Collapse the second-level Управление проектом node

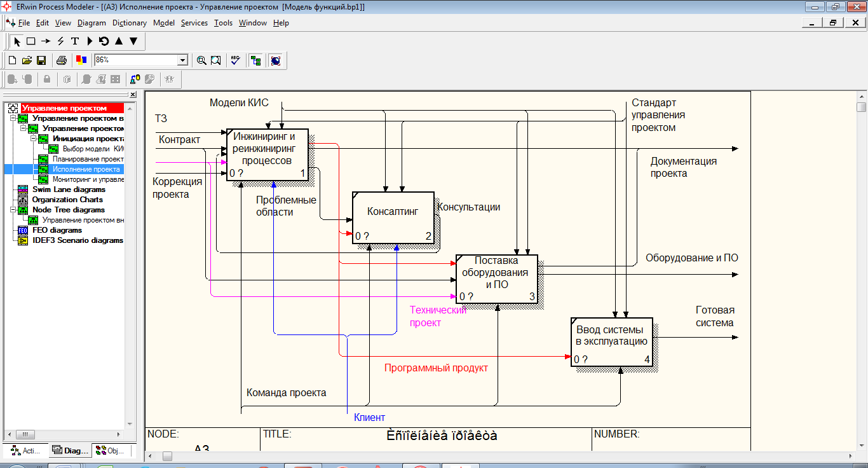point(24,128)
